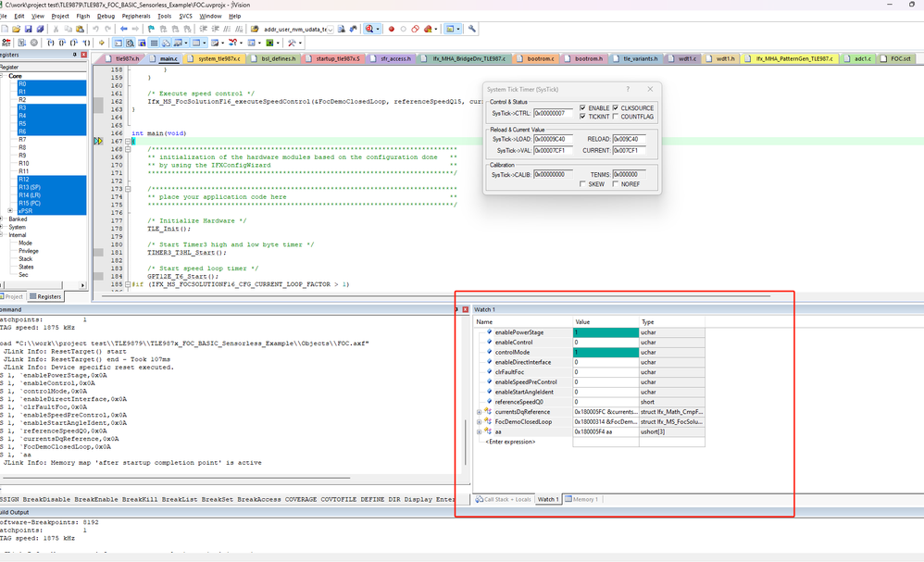The image size is (924, 562).
Task: Click the Step Over icon
Action: coord(63,42)
